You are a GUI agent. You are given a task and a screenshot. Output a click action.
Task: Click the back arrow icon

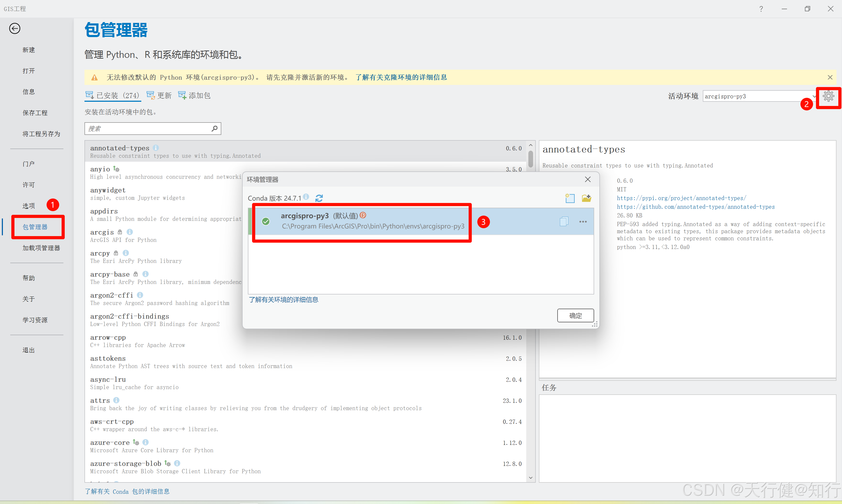point(15,29)
